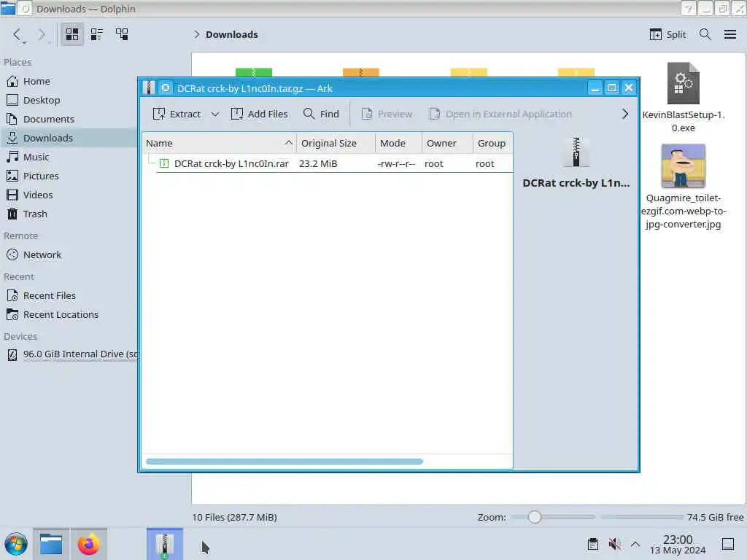The image size is (747, 560).
Task: Sort by the Group column header
Action: pos(492,144)
